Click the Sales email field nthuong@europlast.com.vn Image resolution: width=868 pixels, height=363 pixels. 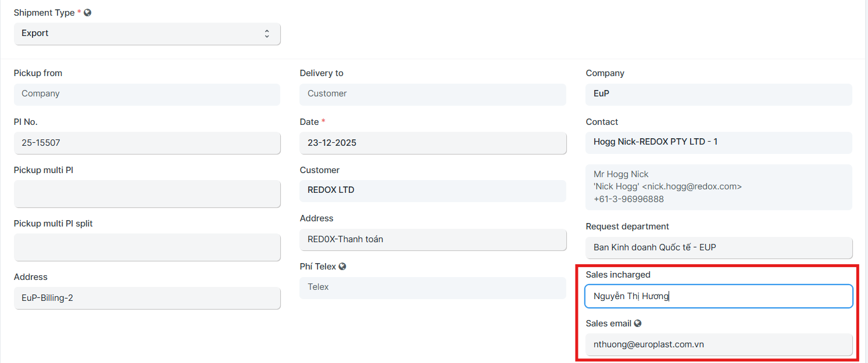pyautogui.click(x=719, y=344)
